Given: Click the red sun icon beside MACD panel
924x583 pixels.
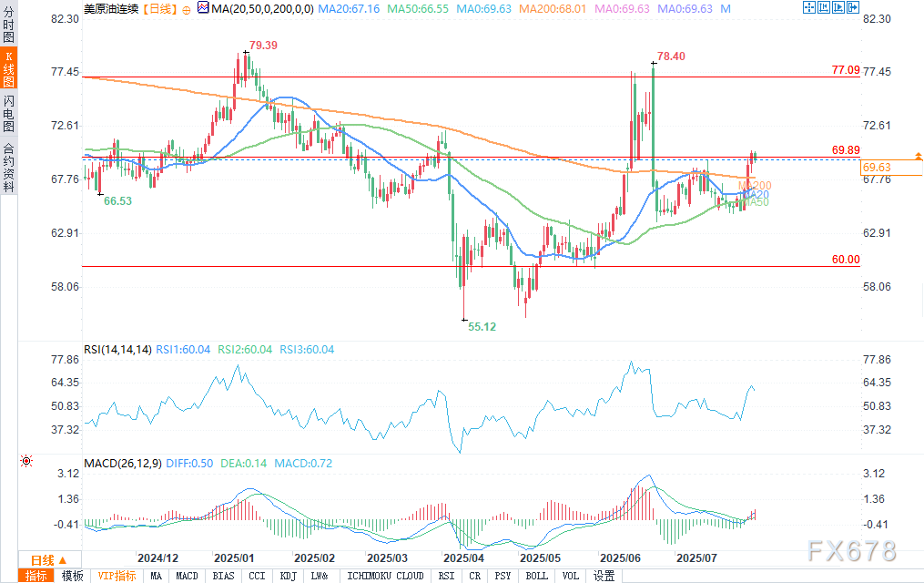Looking at the screenshot, I should point(26,463).
